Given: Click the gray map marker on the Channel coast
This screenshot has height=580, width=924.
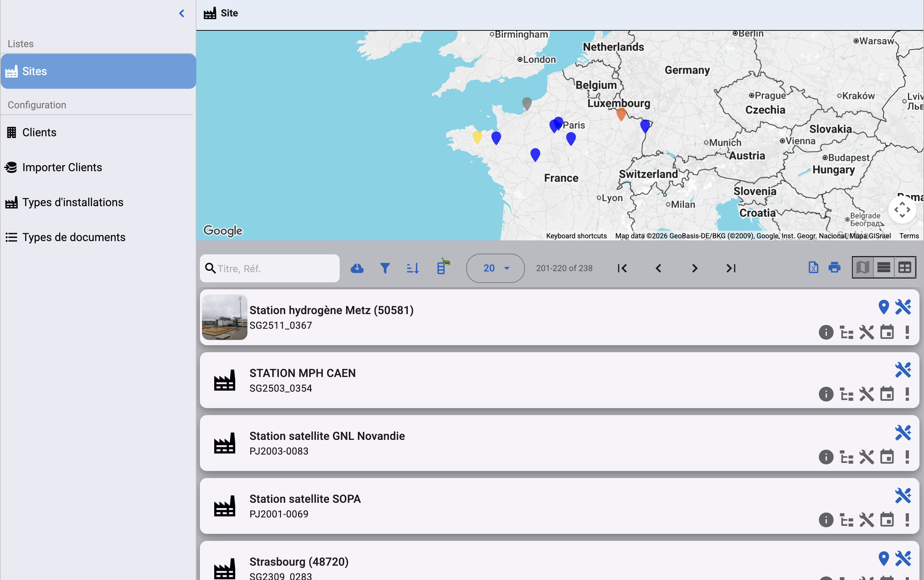Looking at the screenshot, I should pyautogui.click(x=527, y=103).
